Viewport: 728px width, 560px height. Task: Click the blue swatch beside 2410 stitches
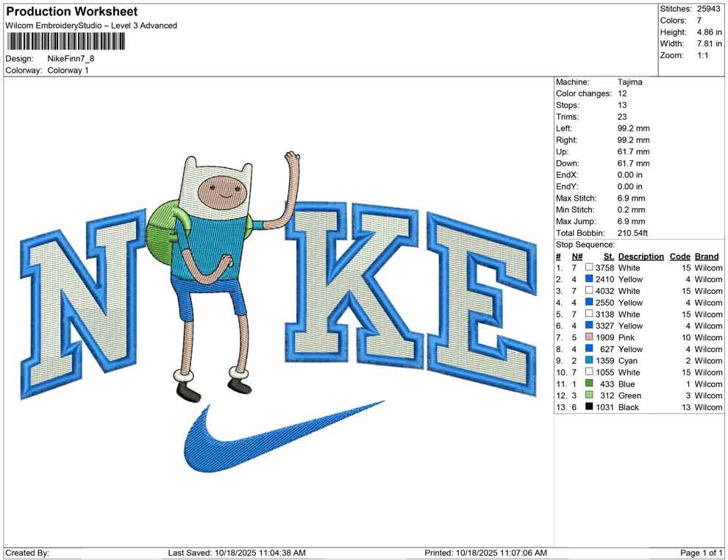pyautogui.click(x=589, y=279)
